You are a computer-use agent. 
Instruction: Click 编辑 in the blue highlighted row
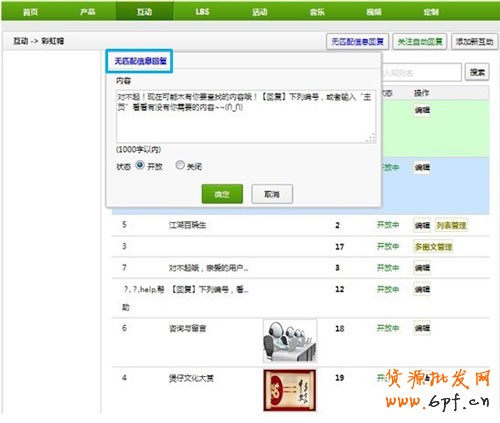pyautogui.click(x=422, y=167)
